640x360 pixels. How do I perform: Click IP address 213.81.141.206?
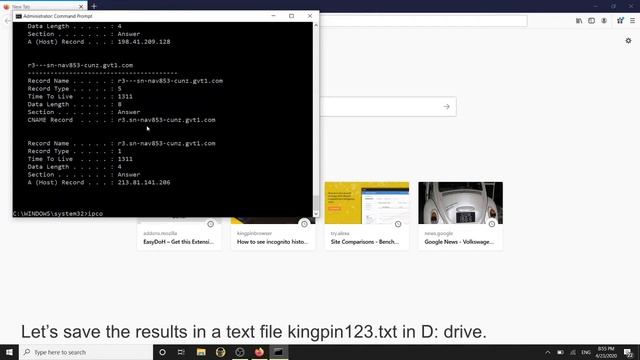pos(144,182)
